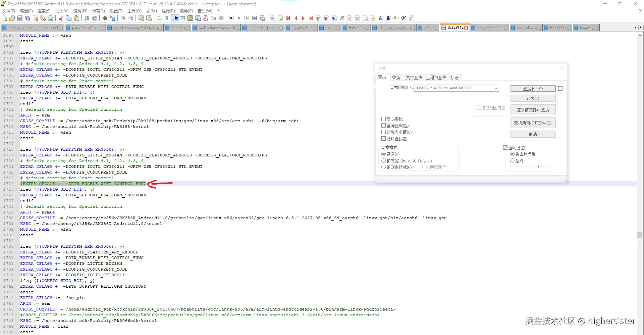Open the 视图 (View) menu
Screen dimensions: 644x335
pos(62,11)
